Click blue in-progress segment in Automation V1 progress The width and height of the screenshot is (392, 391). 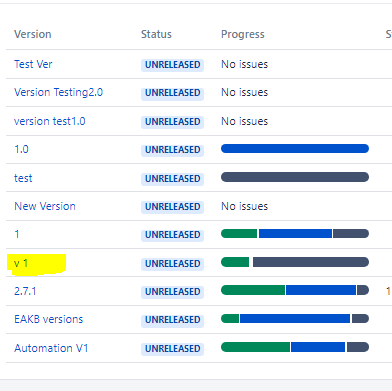coord(318,347)
